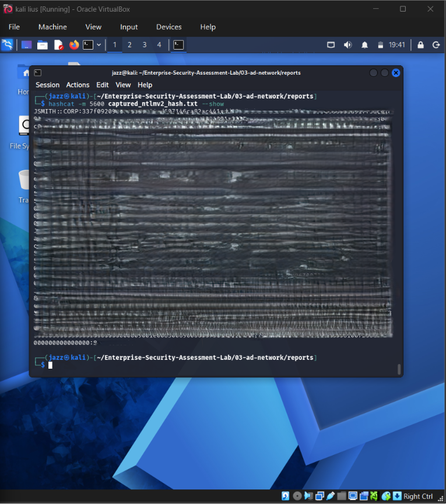446x504 pixels.
Task: Switch to workspace 2
Action: click(x=129, y=45)
